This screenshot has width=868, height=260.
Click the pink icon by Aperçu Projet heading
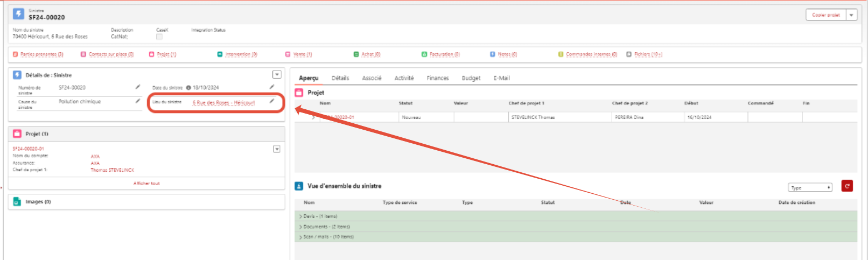299,93
